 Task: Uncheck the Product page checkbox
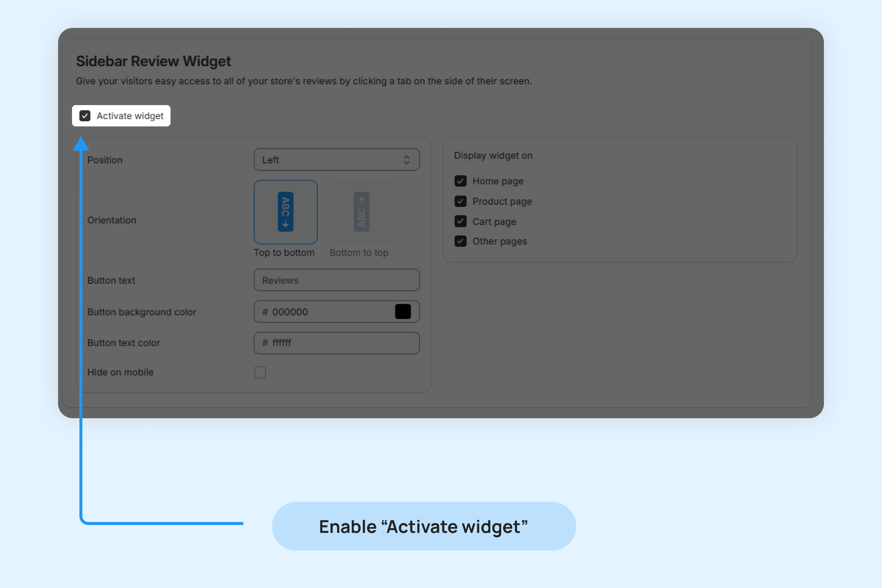pyautogui.click(x=460, y=201)
